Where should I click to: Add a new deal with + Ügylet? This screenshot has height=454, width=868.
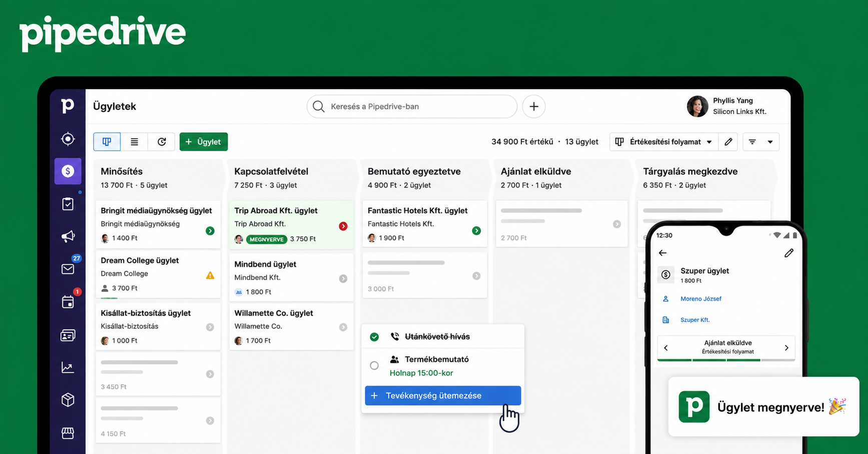point(204,142)
